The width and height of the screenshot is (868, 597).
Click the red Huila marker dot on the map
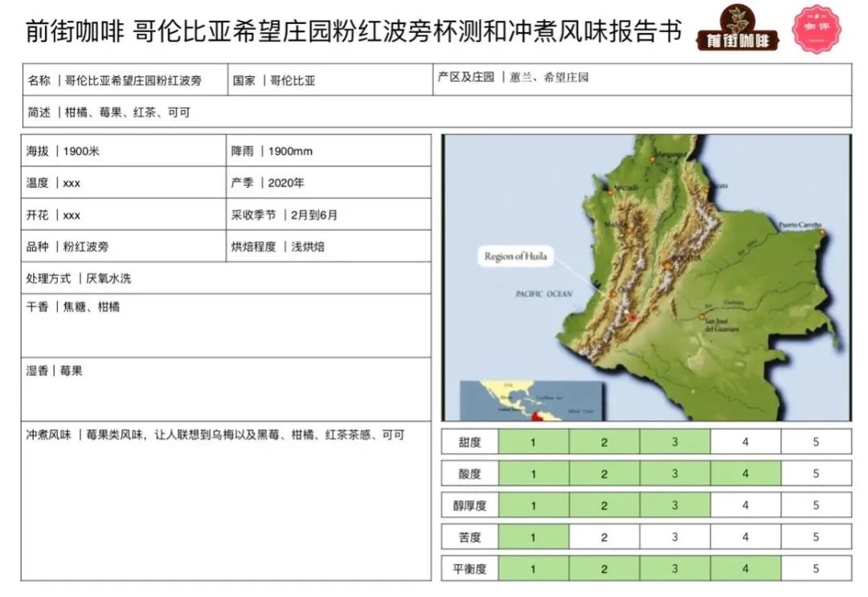tap(633, 317)
